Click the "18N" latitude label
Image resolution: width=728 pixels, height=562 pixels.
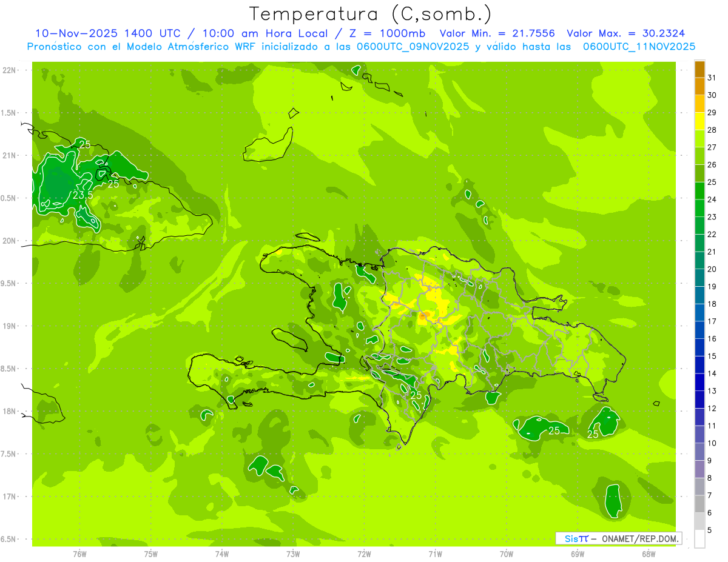tap(9, 411)
